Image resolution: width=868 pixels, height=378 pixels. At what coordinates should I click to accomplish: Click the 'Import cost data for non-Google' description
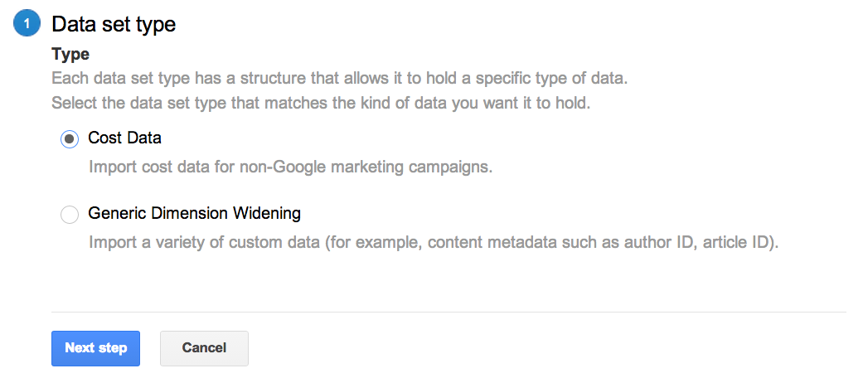tap(291, 167)
